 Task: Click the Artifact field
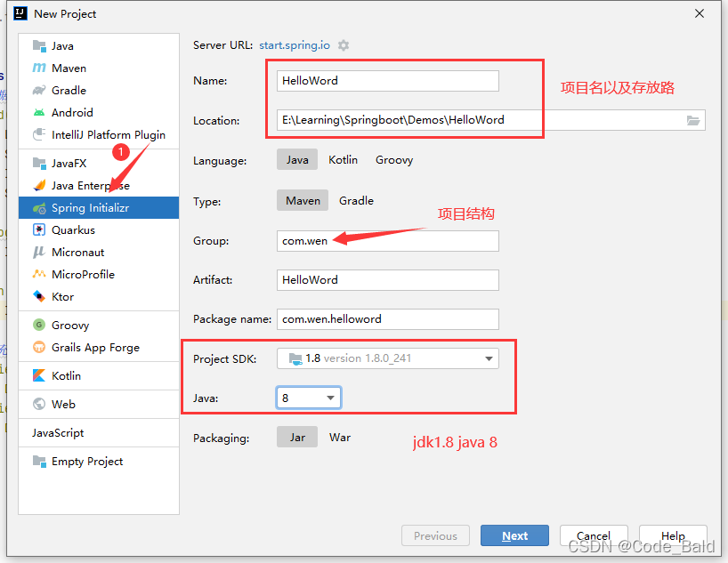388,280
